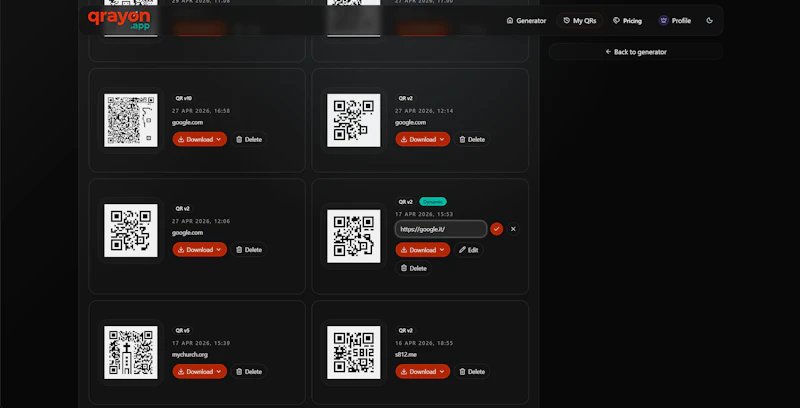
Task: Open Download dropdown for the 16:58 QR
Action: coord(199,139)
